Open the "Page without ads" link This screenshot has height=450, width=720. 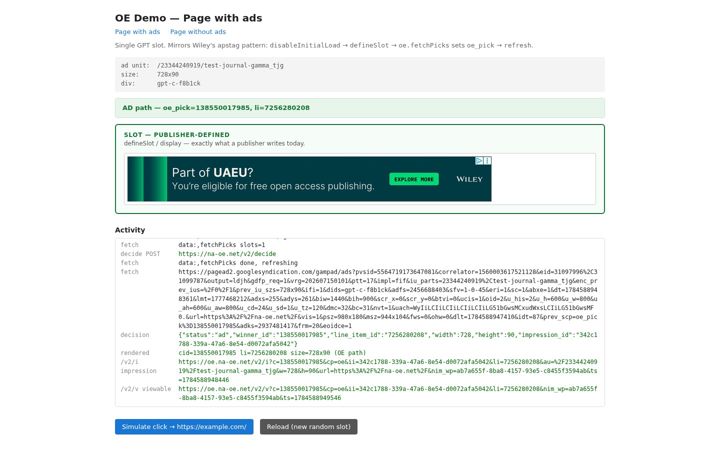click(198, 32)
